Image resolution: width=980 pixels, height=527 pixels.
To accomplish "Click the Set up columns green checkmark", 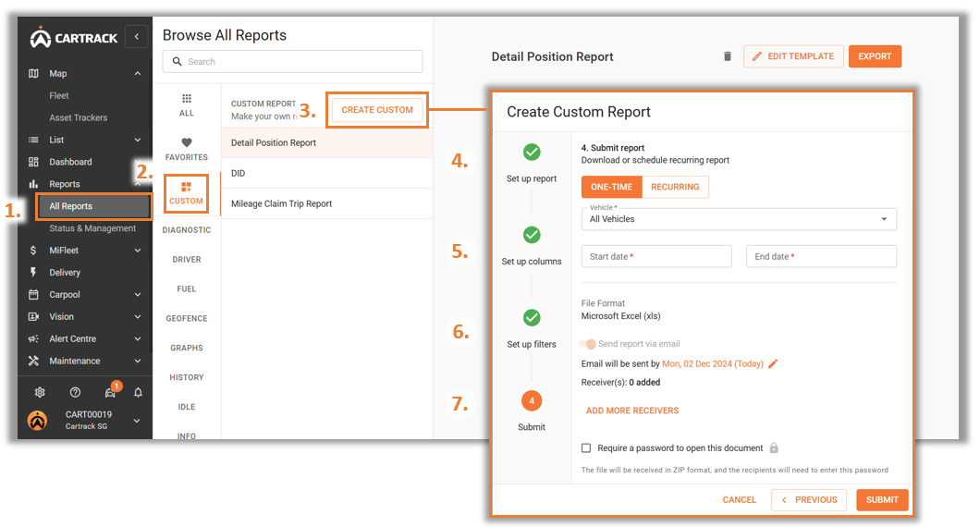I will (x=532, y=235).
